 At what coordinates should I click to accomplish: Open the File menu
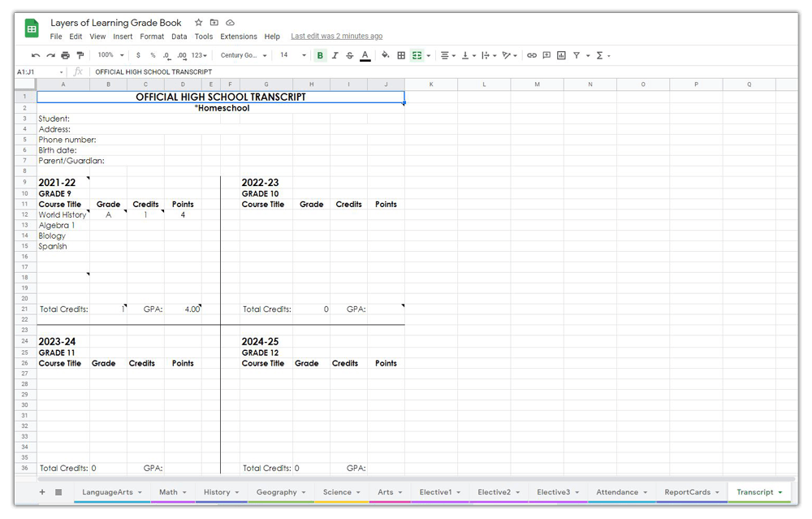coord(56,37)
